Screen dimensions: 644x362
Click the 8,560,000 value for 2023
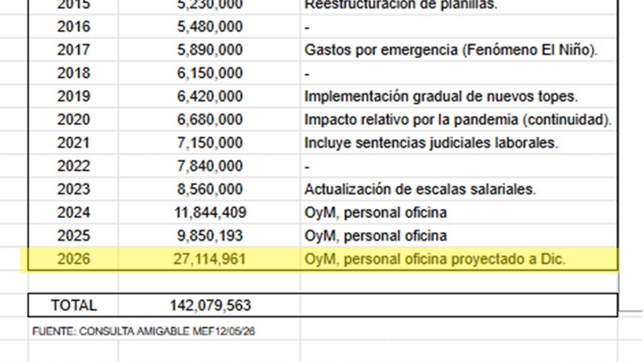click(210, 189)
